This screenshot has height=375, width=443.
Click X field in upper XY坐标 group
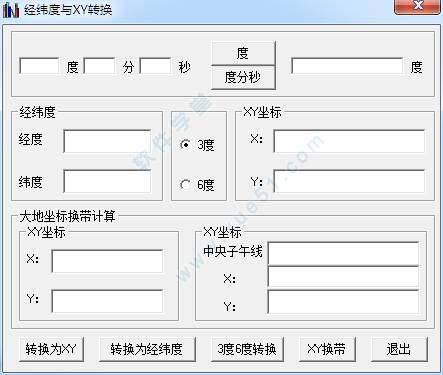point(349,141)
